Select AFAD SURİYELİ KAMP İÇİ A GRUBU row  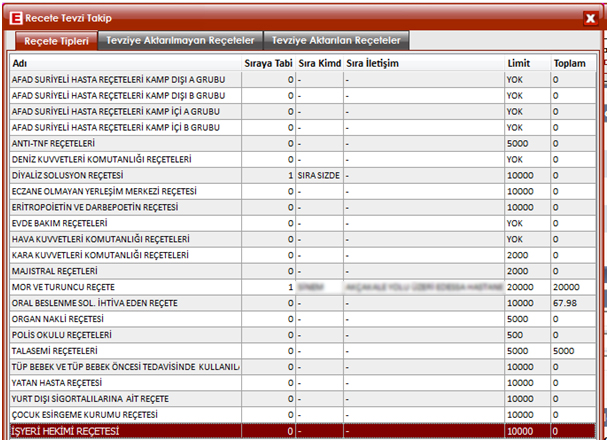[x=303, y=111]
